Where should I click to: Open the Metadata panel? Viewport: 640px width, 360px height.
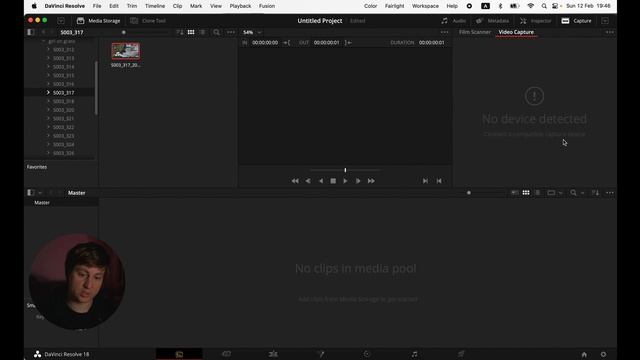pyautogui.click(x=492, y=21)
